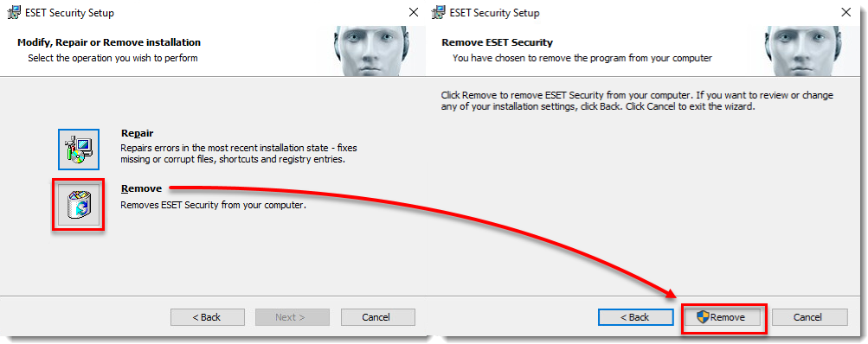Close the Remove ESET Security window
Viewport: 868px width, 344px height.
(847, 12)
